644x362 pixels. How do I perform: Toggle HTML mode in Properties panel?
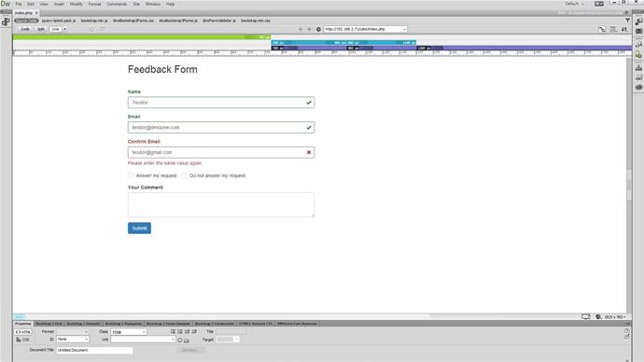point(23,332)
